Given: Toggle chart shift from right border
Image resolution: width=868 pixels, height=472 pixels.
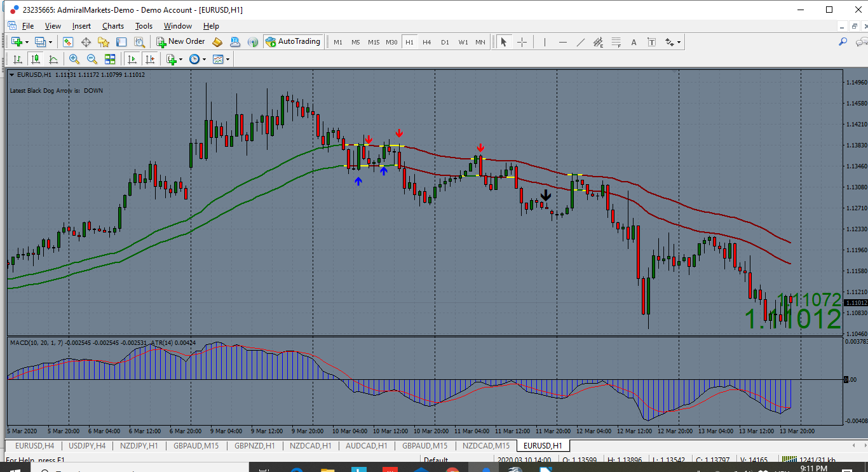Looking at the screenshot, I should [150, 59].
